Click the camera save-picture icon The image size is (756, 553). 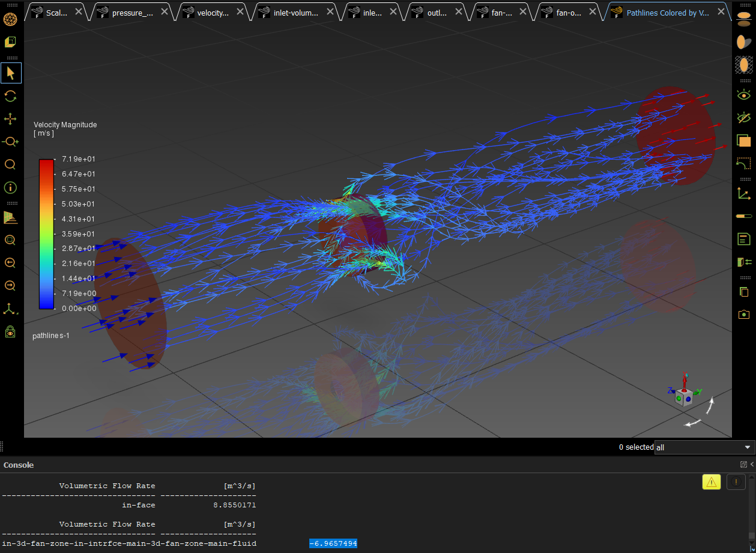coord(743,314)
